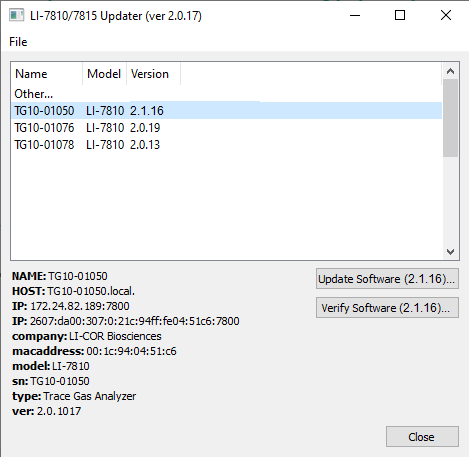Click version 2.0.19 cell of TG10-01076
This screenshot has height=457, width=469.
coord(145,128)
